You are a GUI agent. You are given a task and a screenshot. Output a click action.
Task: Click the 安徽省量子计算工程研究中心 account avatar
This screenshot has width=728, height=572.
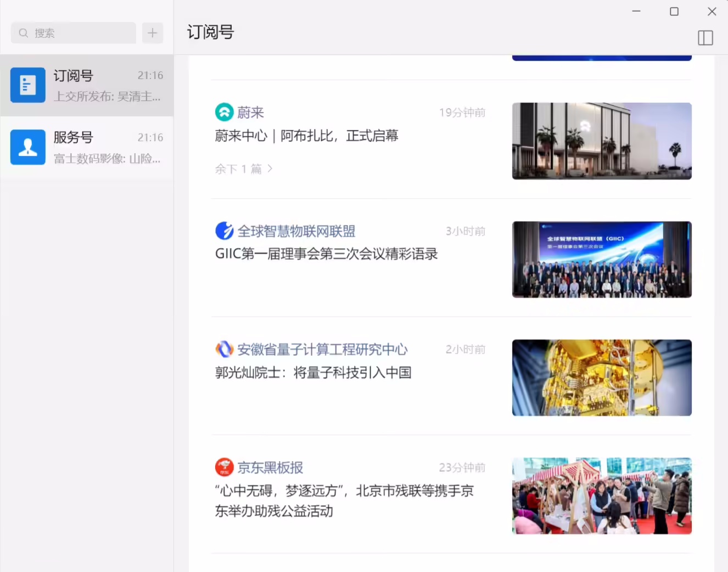[x=224, y=349]
